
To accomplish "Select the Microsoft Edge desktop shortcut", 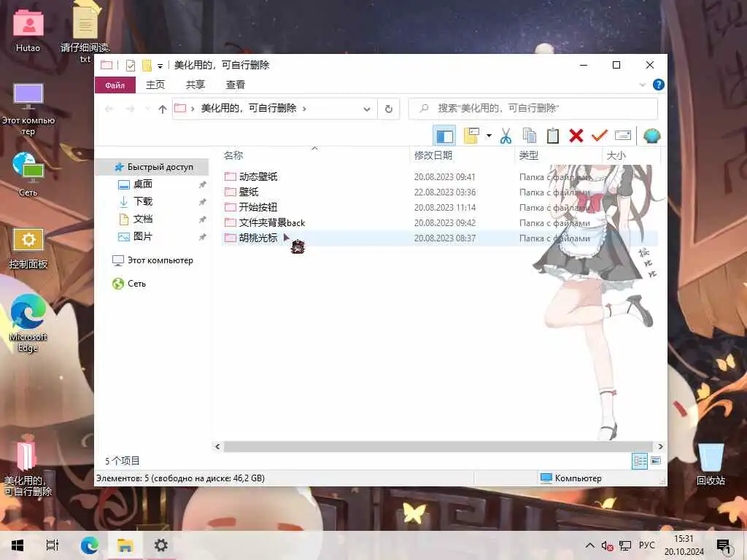I will 28,322.
